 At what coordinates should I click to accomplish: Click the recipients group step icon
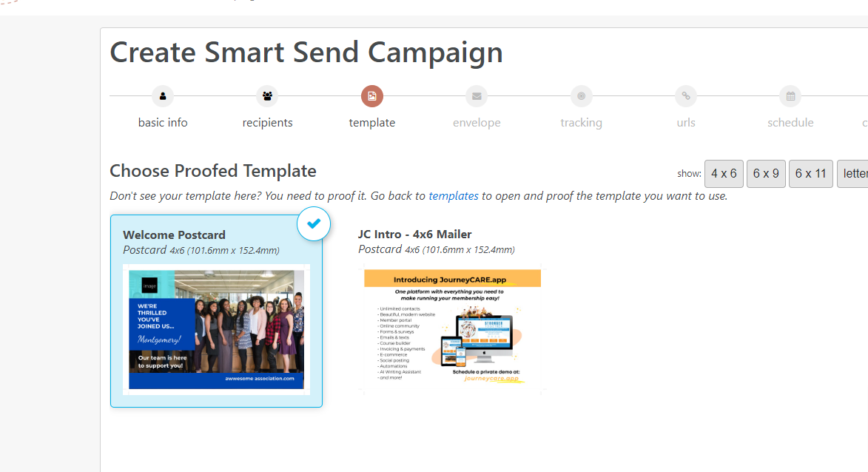267,96
